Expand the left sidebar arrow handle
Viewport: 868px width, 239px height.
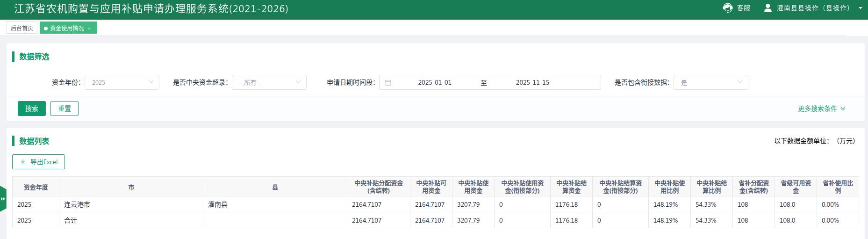click(x=3, y=199)
